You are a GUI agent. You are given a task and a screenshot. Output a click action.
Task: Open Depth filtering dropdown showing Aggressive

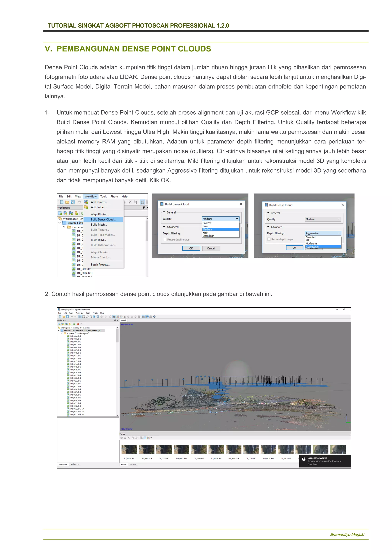click(x=323, y=233)
